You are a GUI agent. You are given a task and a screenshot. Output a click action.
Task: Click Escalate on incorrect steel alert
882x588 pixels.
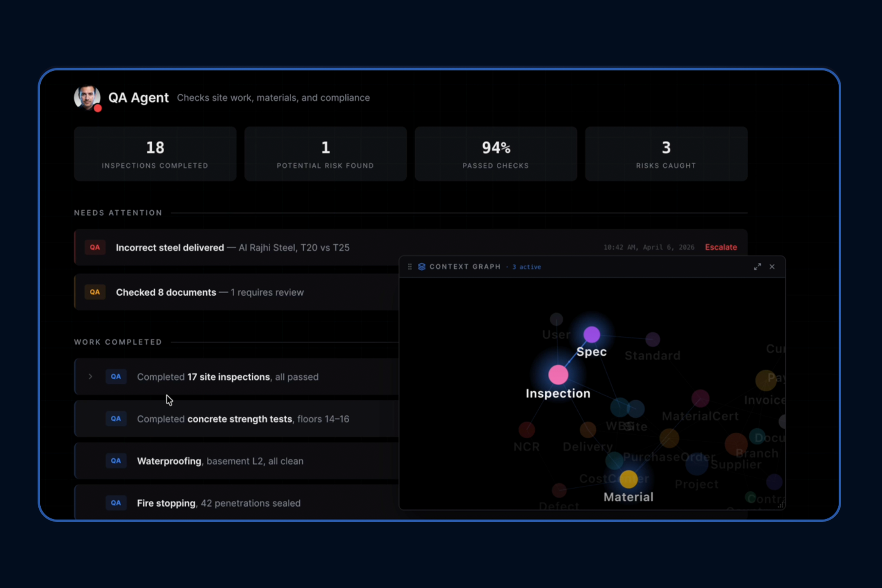click(x=721, y=247)
